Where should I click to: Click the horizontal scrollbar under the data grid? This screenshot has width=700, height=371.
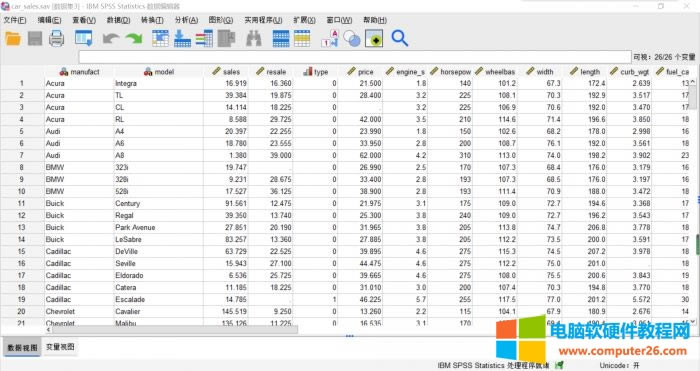pos(173,329)
